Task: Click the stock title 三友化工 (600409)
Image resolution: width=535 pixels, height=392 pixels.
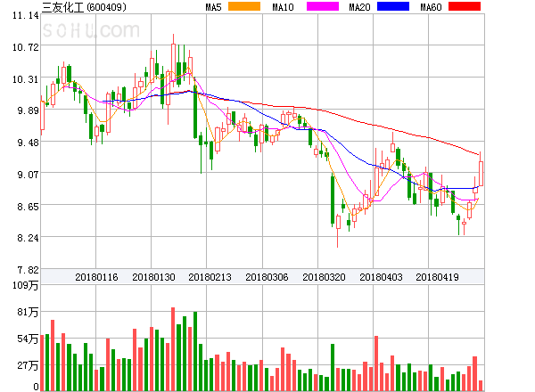Action: coord(84,7)
